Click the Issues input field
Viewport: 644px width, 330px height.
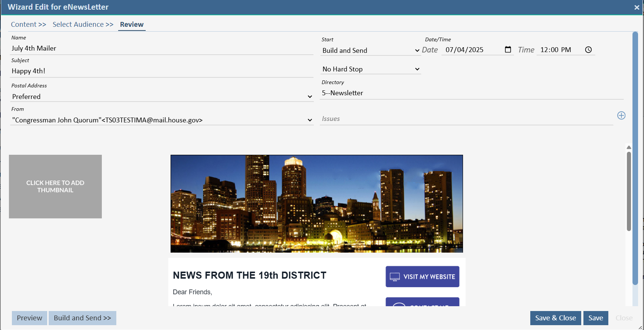pos(466,119)
